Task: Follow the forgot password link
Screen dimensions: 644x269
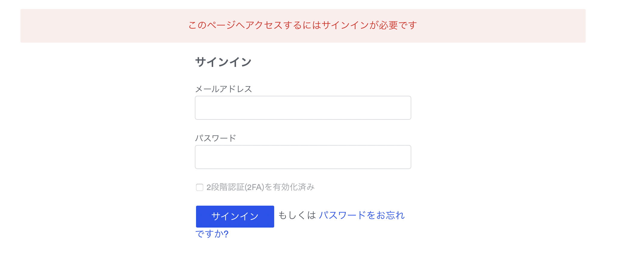Action: click(x=362, y=215)
